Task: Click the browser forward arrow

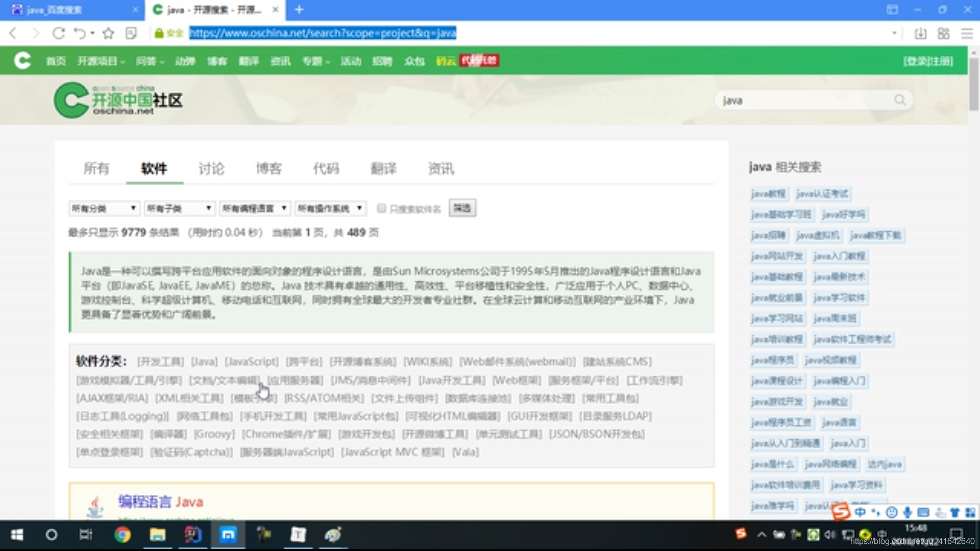Action: [x=35, y=33]
